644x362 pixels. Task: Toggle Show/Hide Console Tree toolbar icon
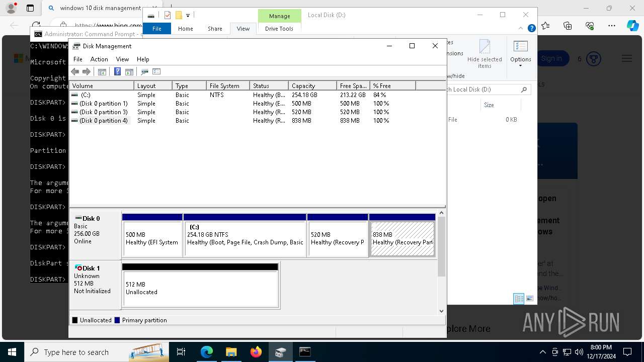pos(102,71)
